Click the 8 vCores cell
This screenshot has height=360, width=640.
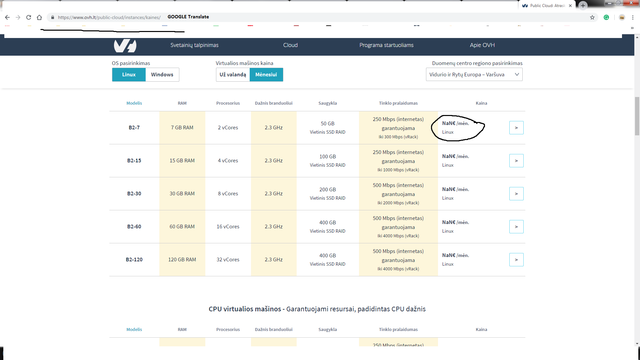point(228,194)
